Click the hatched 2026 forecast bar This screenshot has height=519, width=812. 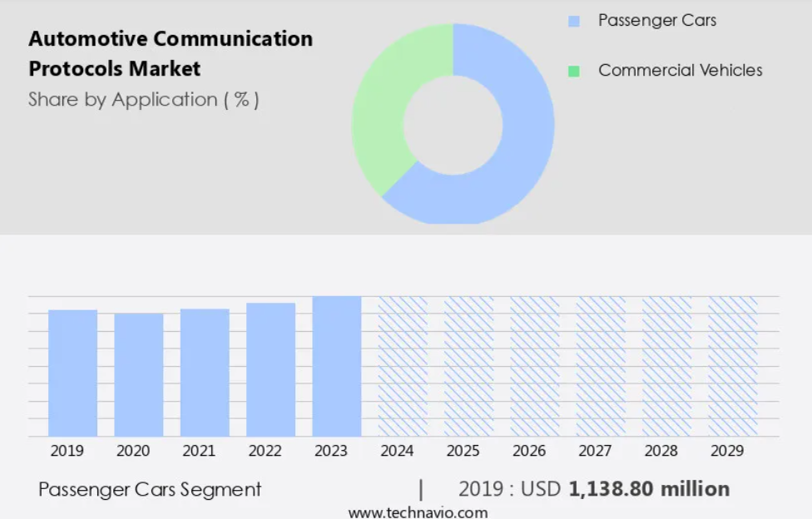[x=535, y=366]
